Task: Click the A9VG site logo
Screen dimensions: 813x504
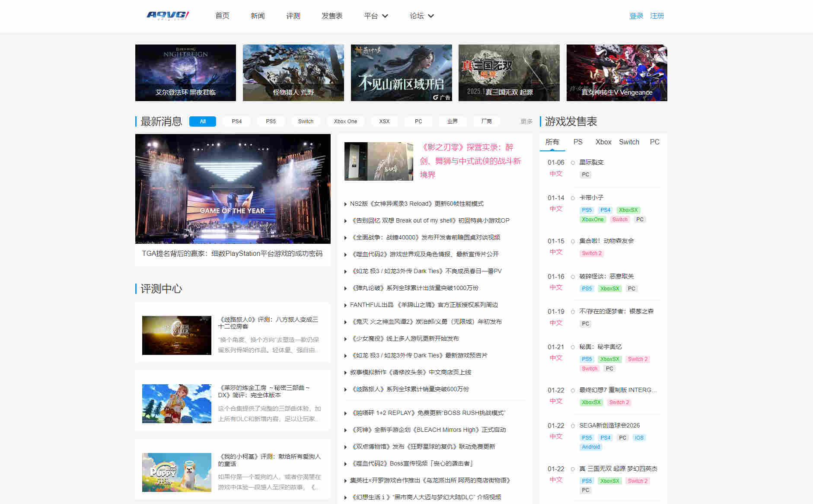Action: pyautogui.click(x=168, y=16)
